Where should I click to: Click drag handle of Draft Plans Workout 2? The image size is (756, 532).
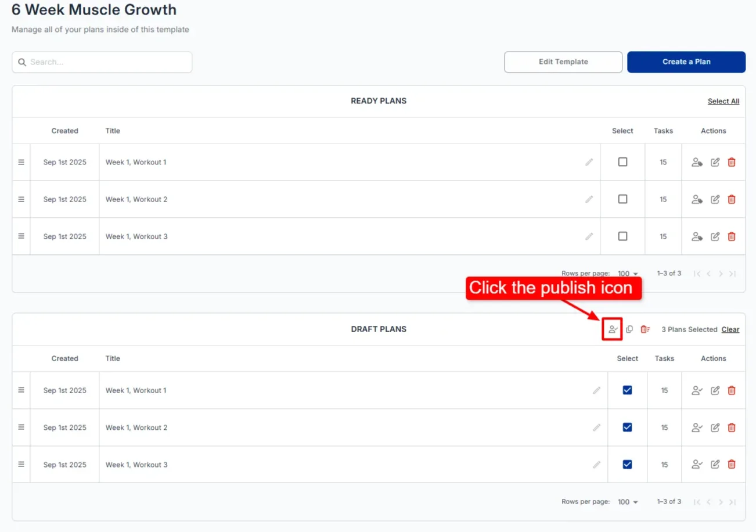21,427
